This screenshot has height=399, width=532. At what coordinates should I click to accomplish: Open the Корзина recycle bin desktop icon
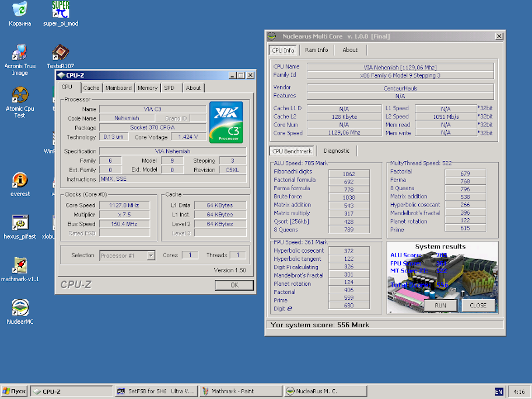tap(20, 13)
